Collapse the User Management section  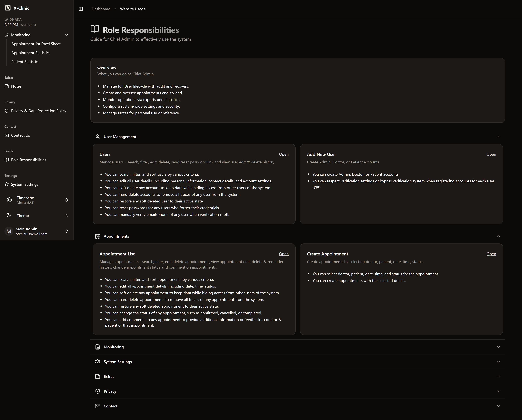tap(498, 137)
